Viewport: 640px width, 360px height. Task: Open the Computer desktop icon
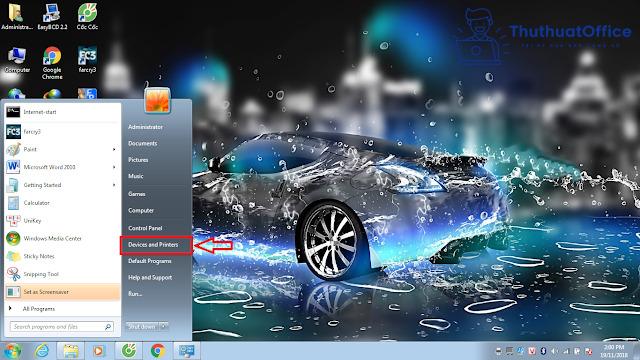point(17,60)
